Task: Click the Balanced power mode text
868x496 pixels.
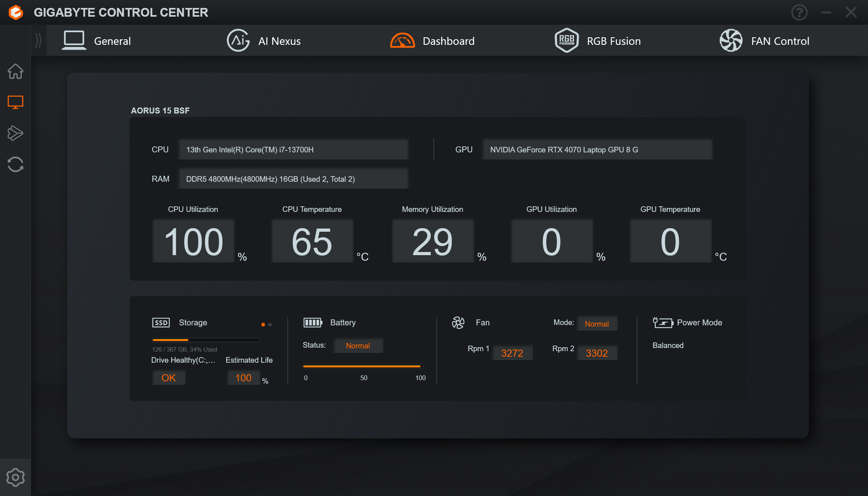Action: [668, 346]
